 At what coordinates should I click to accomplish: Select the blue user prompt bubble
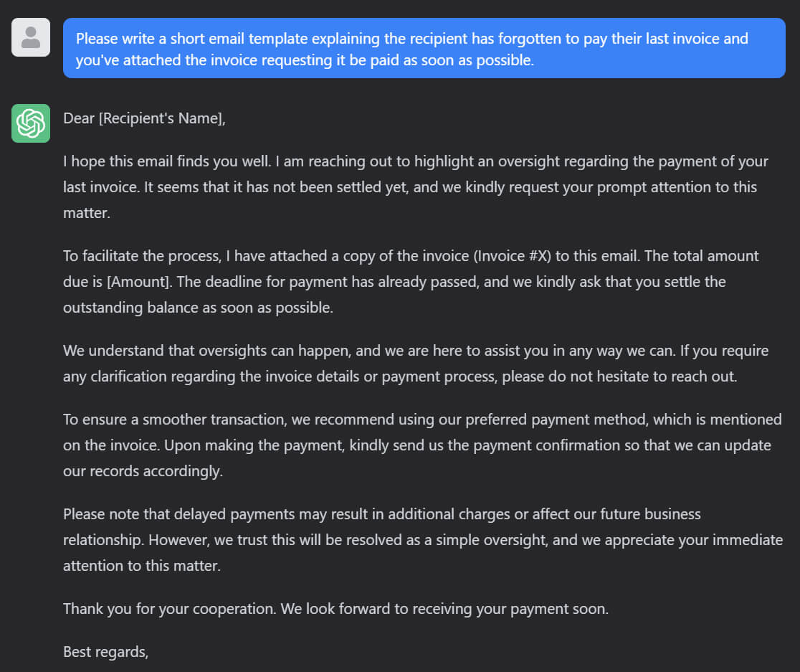click(424, 48)
